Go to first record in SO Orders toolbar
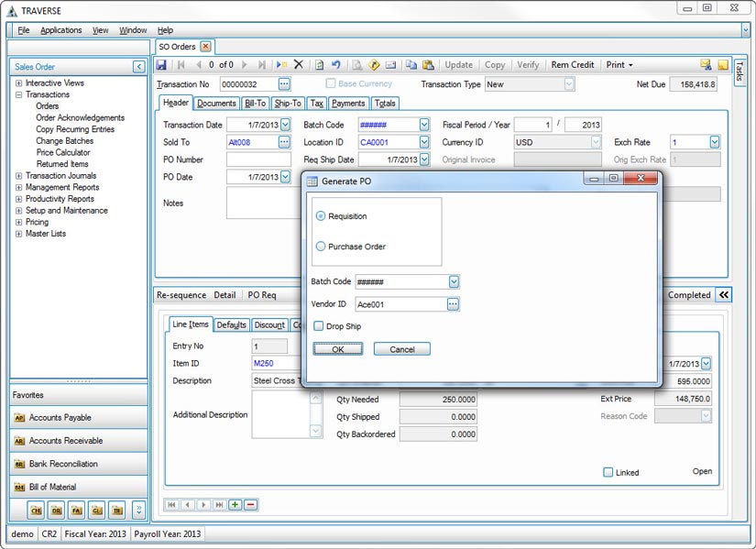 (x=181, y=65)
